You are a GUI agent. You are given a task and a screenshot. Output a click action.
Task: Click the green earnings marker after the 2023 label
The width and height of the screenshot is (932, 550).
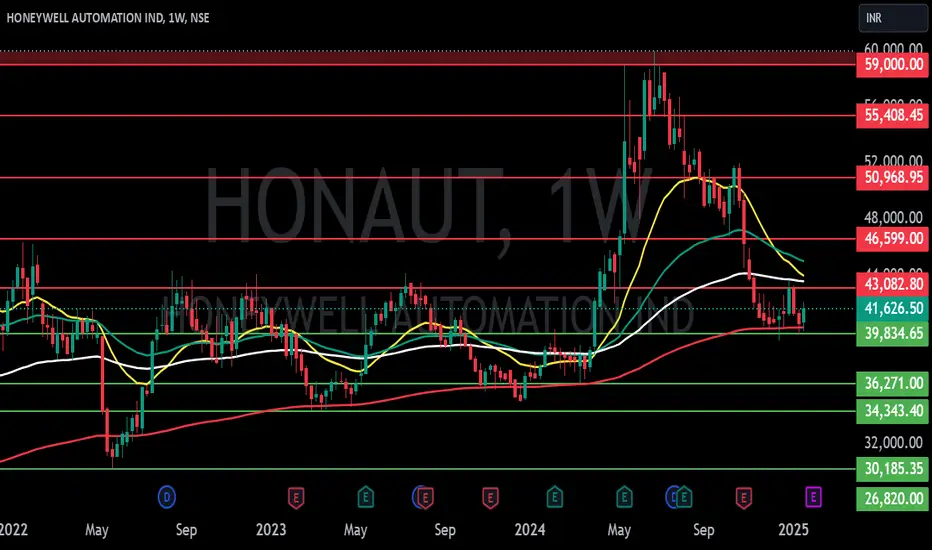coord(366,497)
